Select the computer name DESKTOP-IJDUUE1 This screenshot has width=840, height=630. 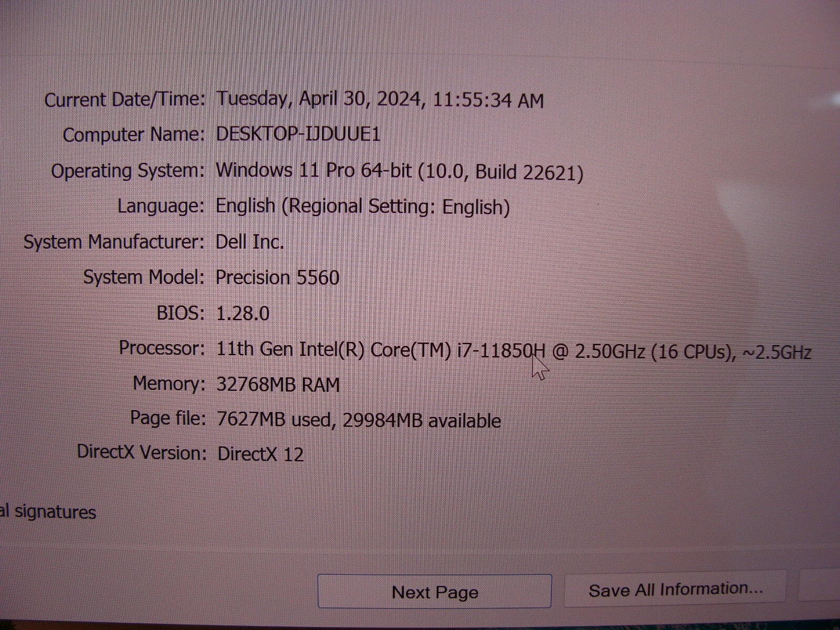(x=298, y=134)
